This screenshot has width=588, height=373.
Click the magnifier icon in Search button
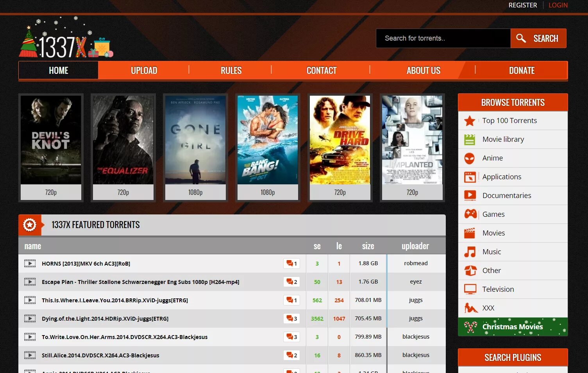coord(521,38)
